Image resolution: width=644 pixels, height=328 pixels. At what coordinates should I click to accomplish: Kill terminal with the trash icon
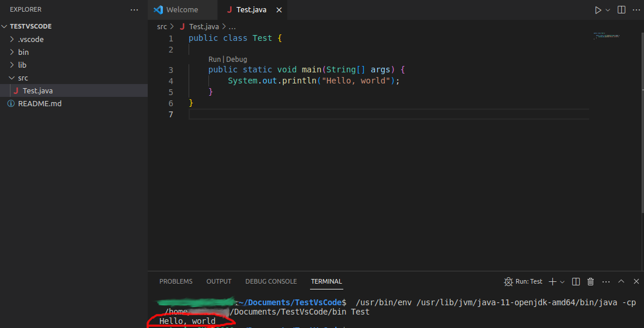click(591, 282)
